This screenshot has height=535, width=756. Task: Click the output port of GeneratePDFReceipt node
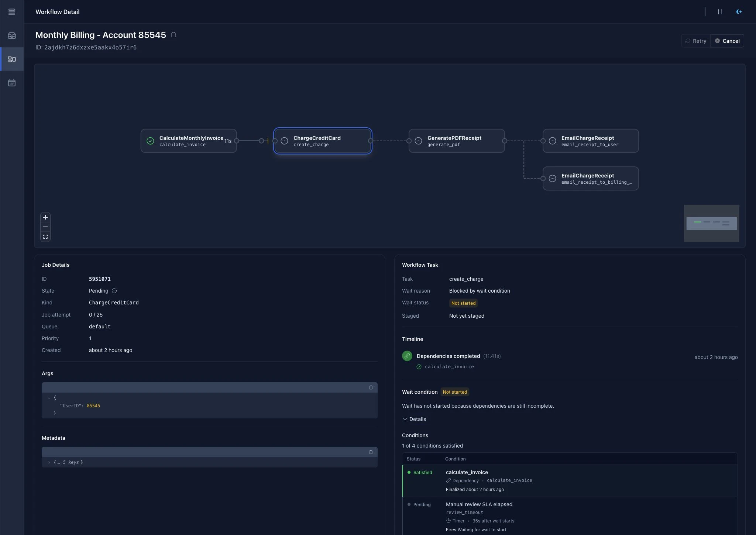point(505,141)
